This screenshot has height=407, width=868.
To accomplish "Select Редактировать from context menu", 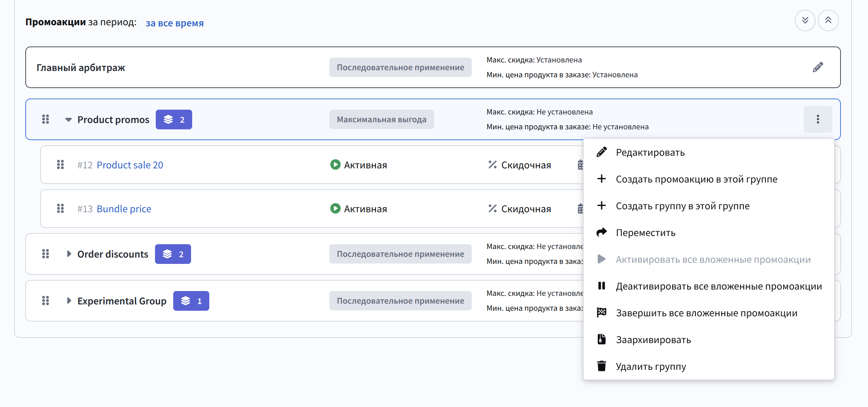I will coord(650,152).
